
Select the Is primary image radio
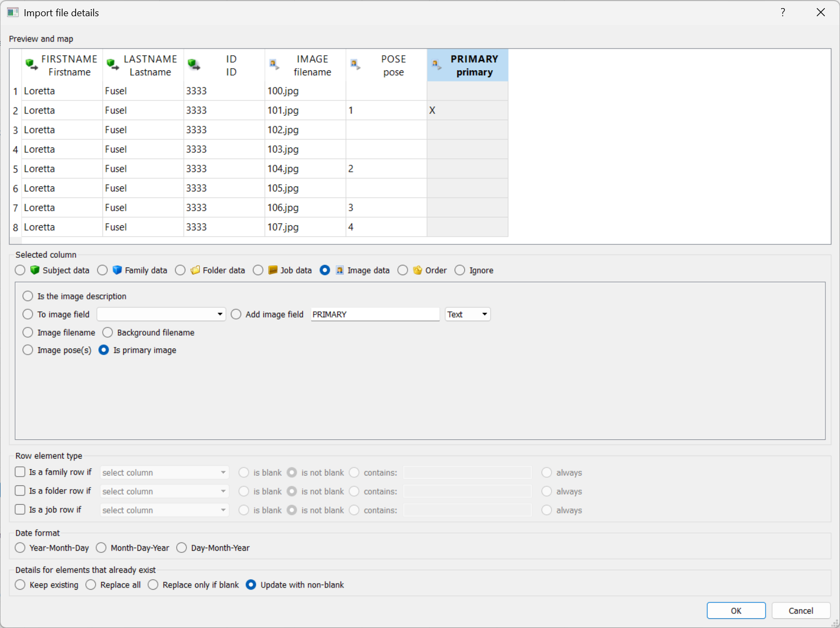click(104, 350)
